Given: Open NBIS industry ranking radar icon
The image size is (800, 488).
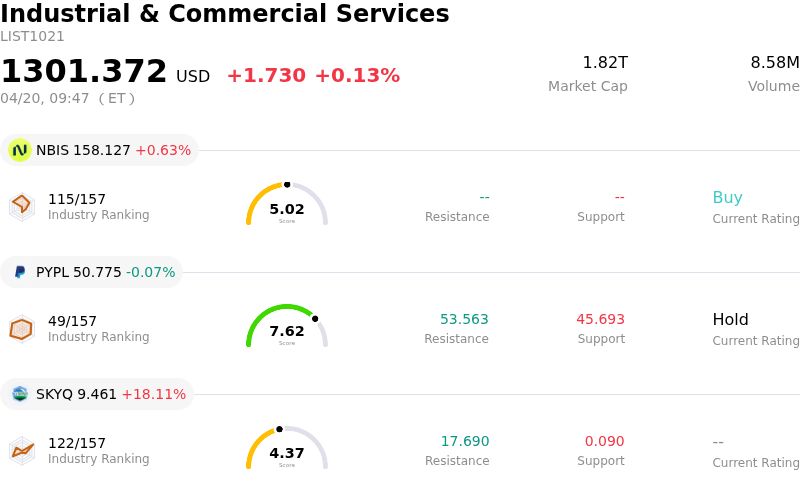Looking at the screenshot, I should pos(21,206).
